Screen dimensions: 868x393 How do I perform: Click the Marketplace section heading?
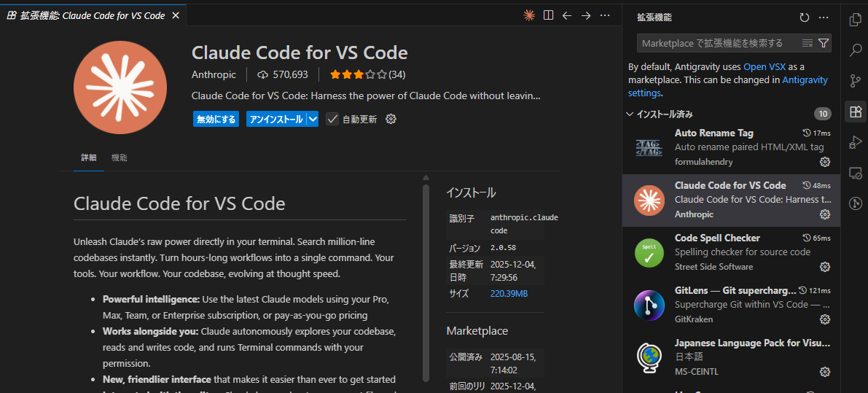(x=477, y=331)
